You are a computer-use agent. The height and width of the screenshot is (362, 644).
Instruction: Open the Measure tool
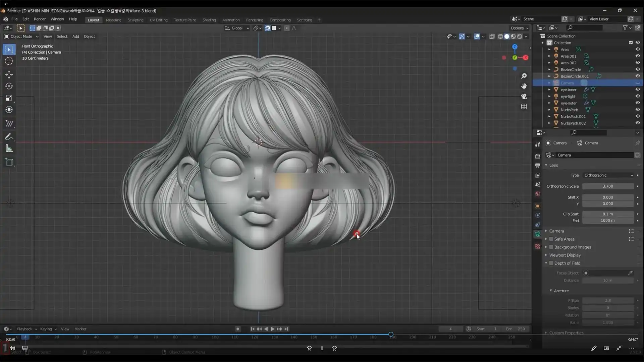[9, 148]
